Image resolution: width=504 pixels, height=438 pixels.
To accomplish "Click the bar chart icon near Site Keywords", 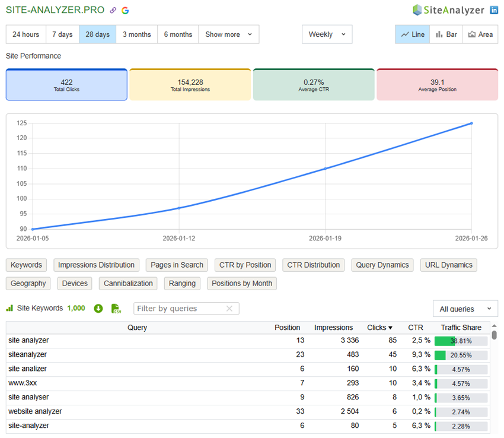I will (9, 308).
